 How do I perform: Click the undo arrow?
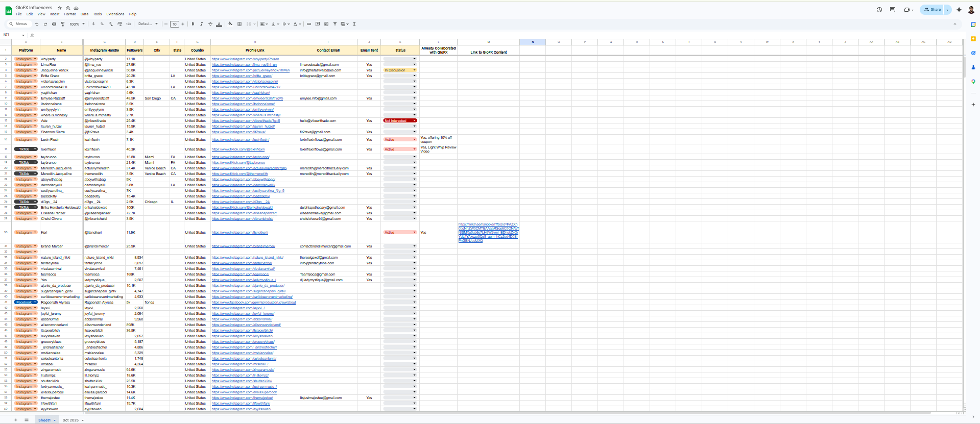tap(37, 24)
